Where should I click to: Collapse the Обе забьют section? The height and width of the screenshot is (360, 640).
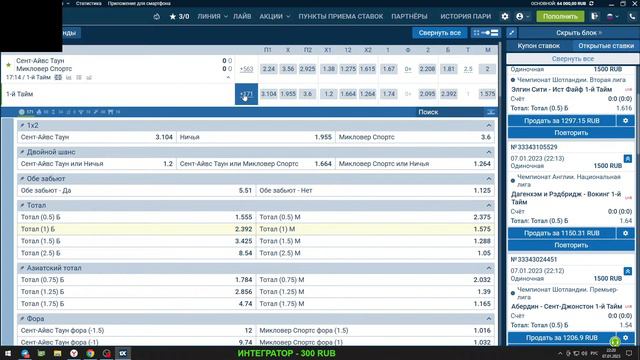tap(489, 178)
